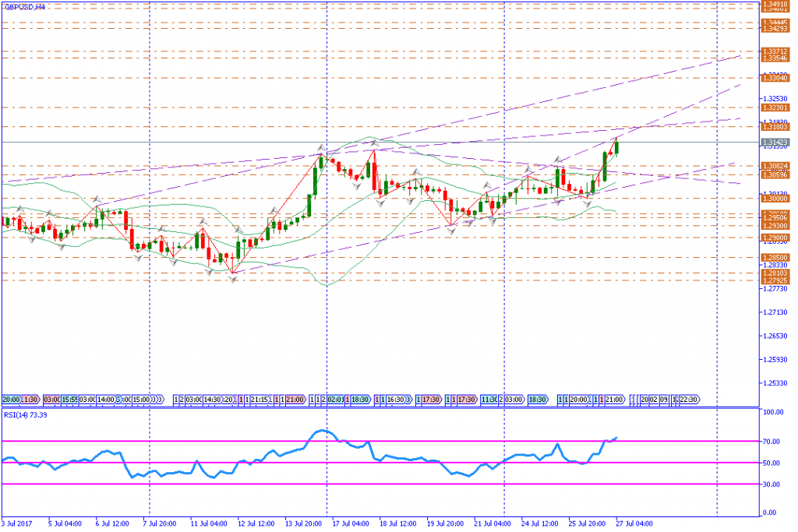Select the 1.34918 price level label
This screenshot has height=532, width=798.
[775, 4]
